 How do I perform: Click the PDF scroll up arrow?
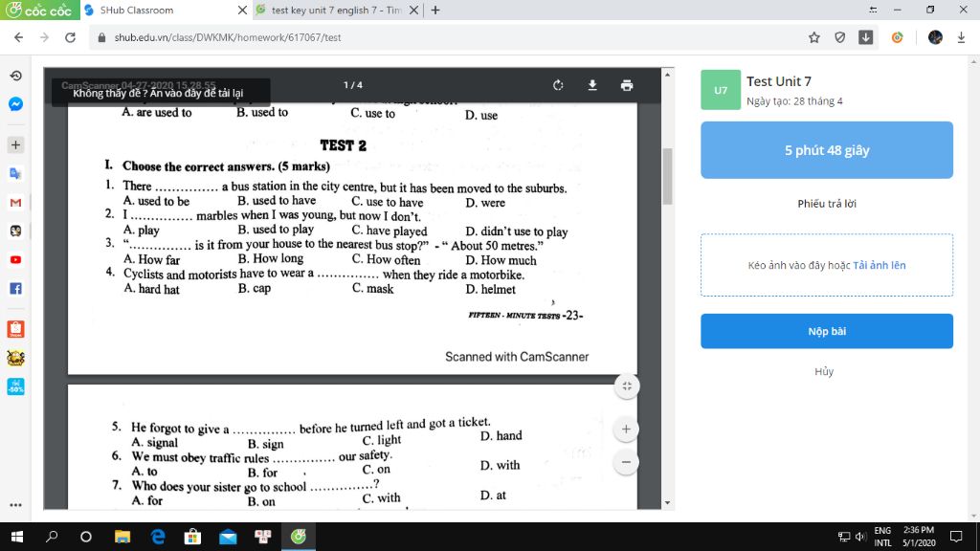pos(667,75)
